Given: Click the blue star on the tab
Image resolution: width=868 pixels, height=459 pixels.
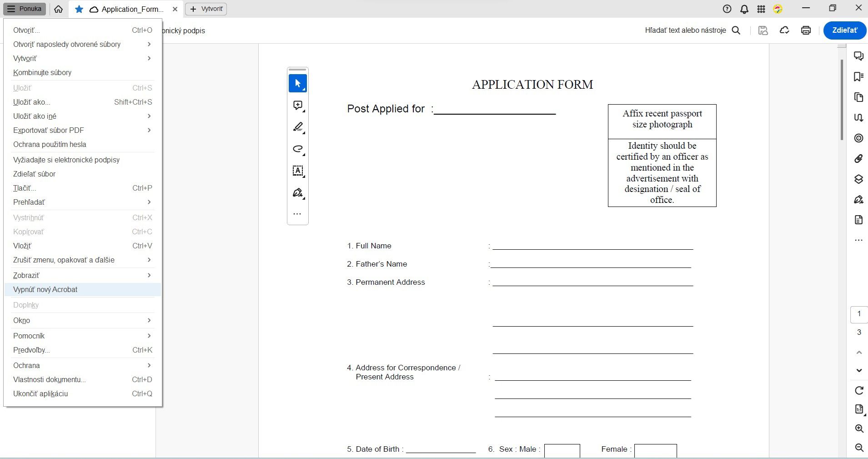Looking at the screenshot, I should tap(79, 9).
